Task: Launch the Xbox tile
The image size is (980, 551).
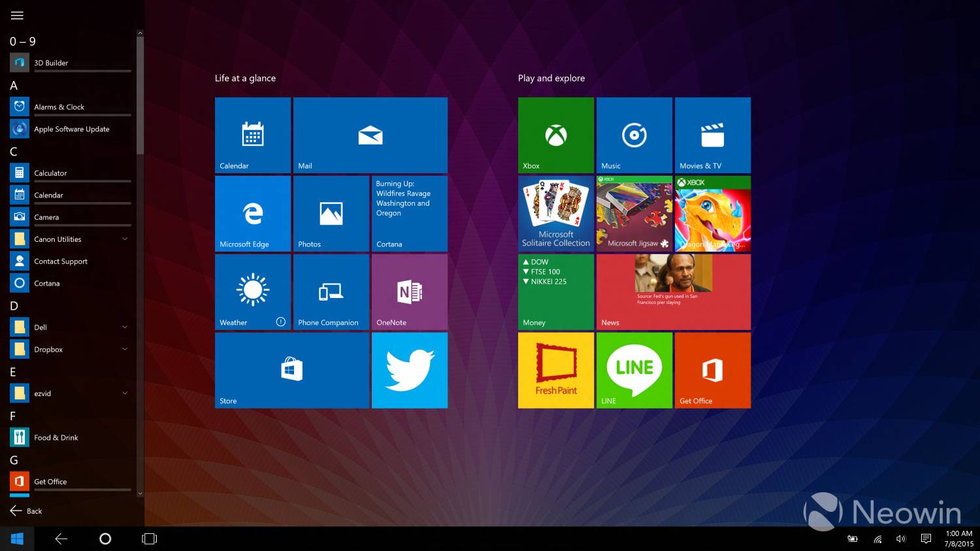Action: click(556, 135)
